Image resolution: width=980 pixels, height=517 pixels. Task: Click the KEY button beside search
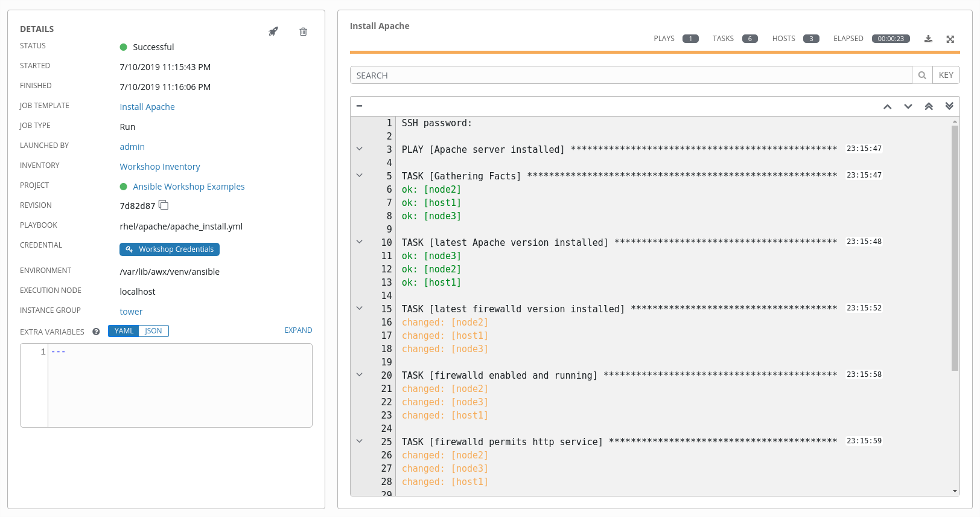[946, 75]
